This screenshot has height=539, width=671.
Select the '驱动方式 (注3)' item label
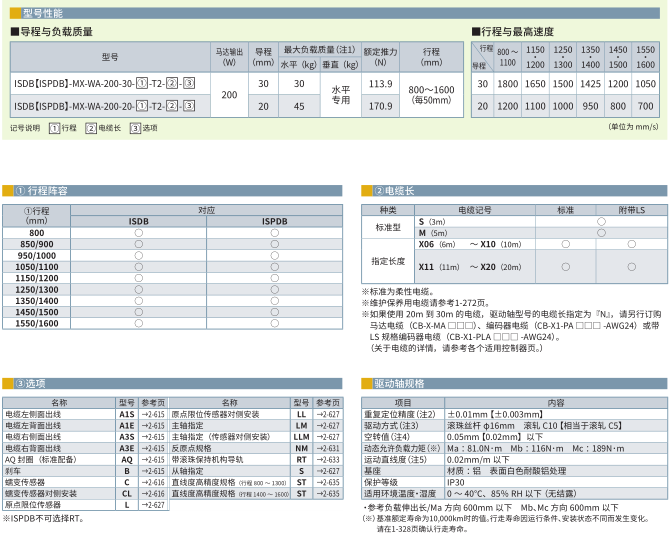(x=391, y=426)
